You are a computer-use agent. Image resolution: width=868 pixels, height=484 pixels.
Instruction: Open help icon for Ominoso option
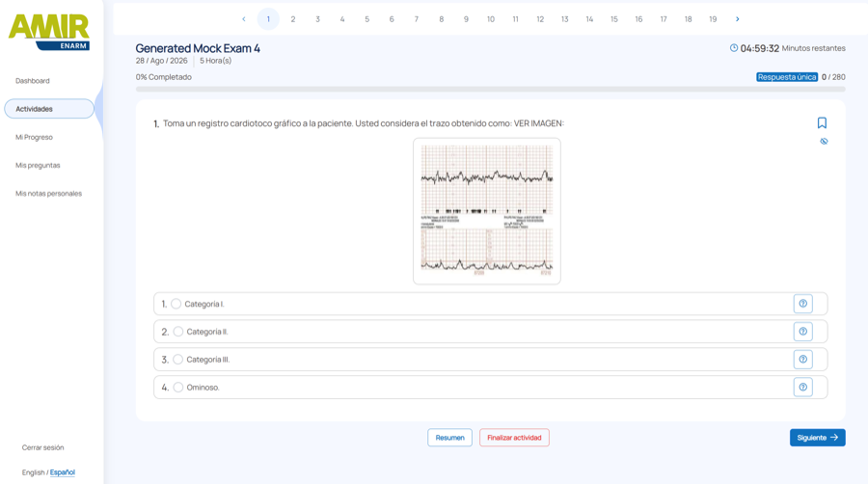coord(802,388)
